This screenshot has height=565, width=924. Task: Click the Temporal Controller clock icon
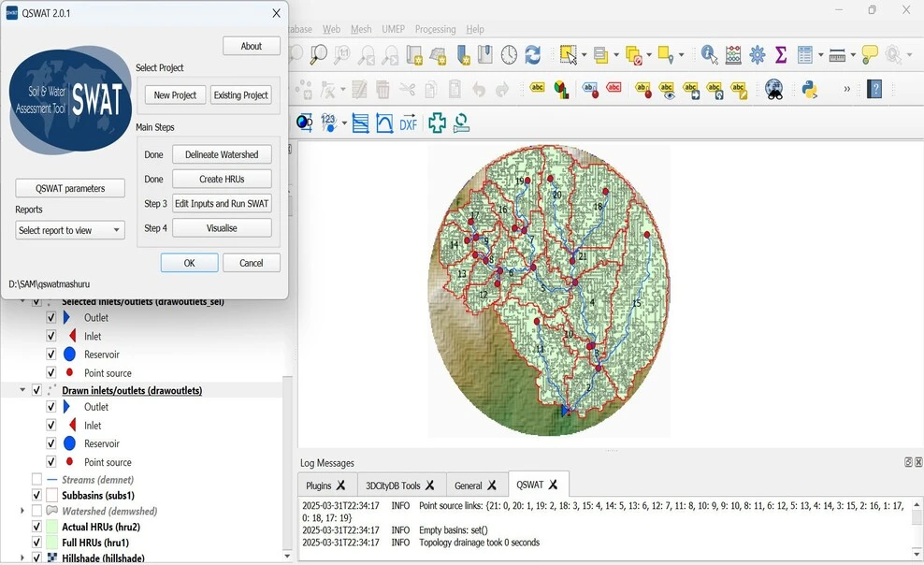click(509, 55)
